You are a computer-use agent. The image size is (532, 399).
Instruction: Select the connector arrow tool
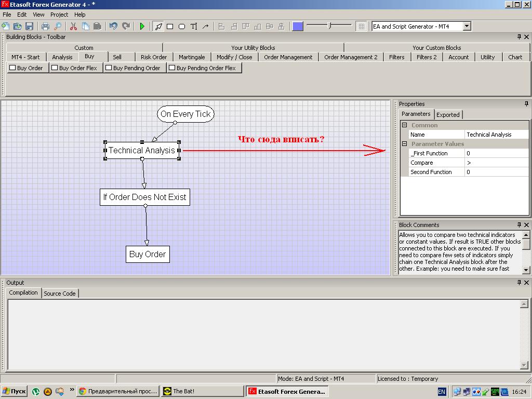(206, 26)
